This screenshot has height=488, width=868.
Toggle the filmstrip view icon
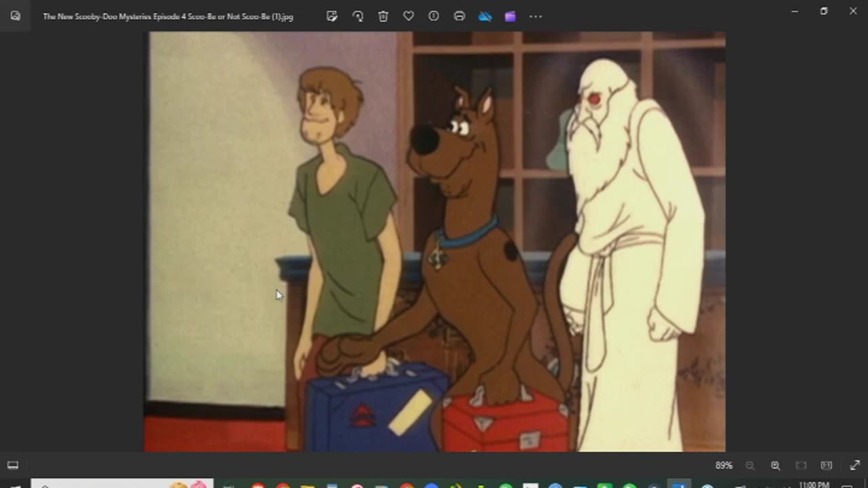[x=12, y=466]
